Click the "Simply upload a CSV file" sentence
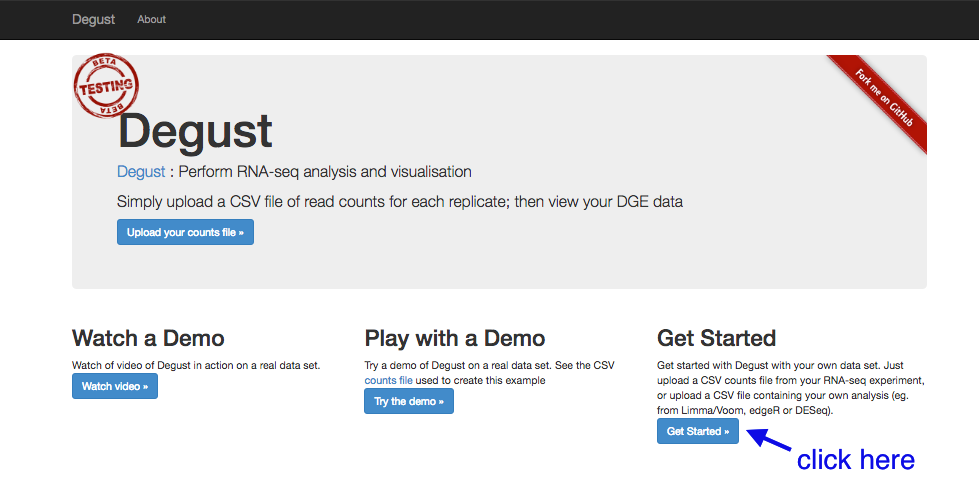 coord(400,202)
